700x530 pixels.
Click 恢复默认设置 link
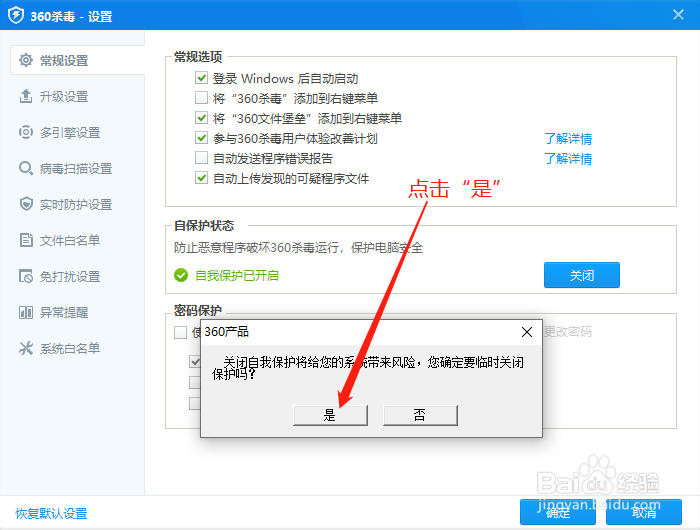51,513
